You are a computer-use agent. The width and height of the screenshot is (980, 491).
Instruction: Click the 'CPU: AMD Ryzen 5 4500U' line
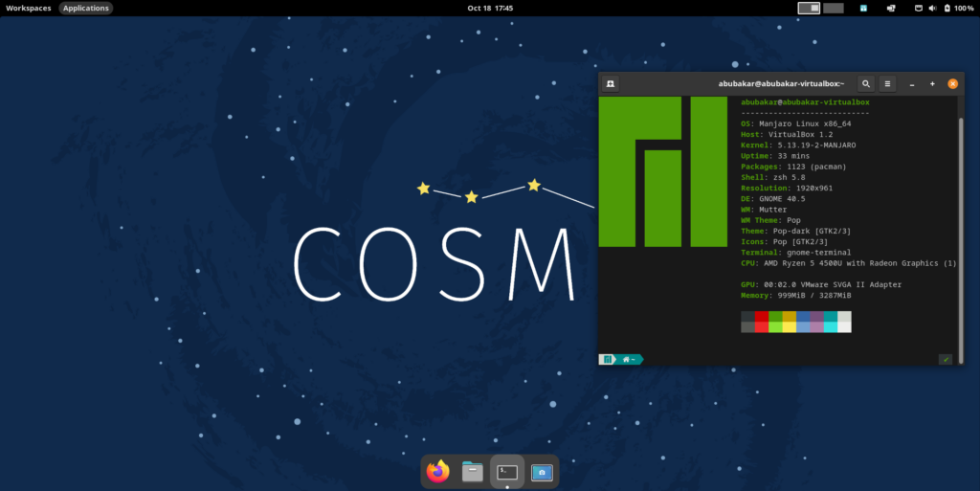(849, 263)
